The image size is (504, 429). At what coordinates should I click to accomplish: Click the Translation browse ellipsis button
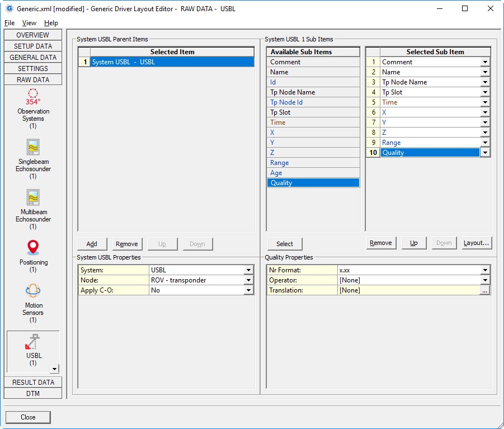[485, 290]
